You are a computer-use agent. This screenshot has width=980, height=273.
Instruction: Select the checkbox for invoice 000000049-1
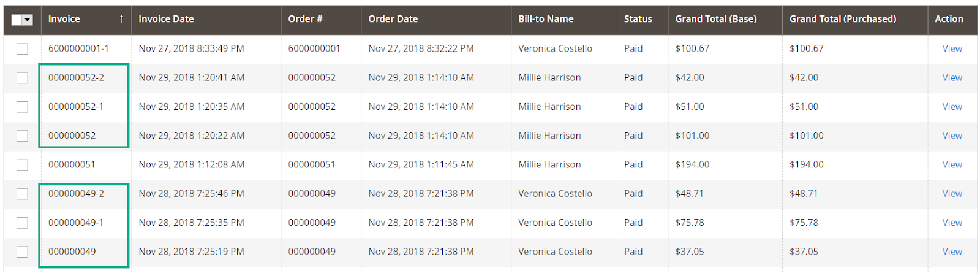[x=22, y=223]
